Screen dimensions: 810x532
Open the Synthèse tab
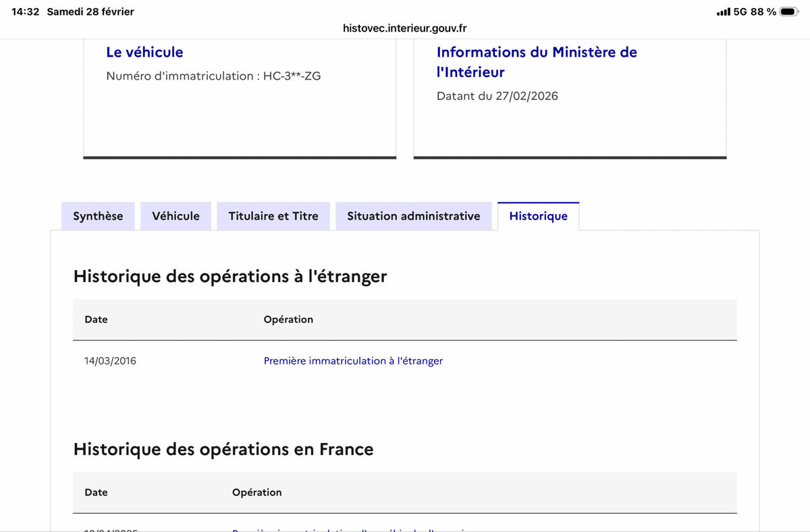click(x=98, y=216)
